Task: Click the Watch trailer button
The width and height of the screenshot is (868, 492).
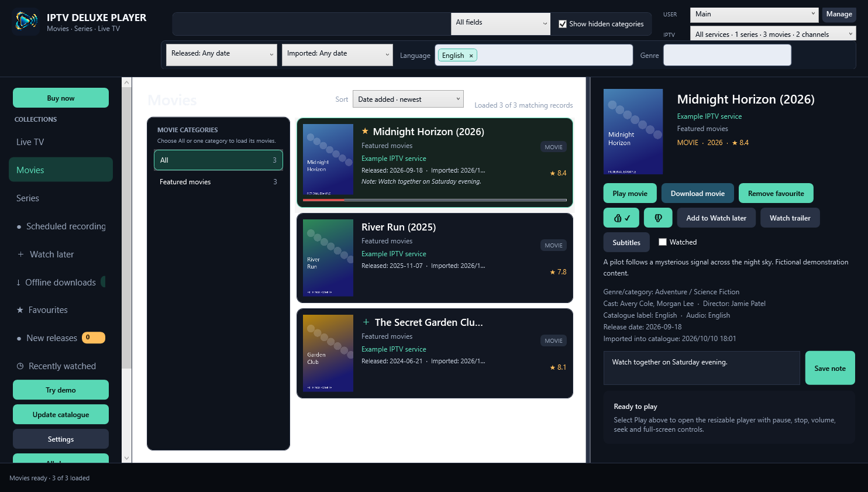Action: pos(790,218)
